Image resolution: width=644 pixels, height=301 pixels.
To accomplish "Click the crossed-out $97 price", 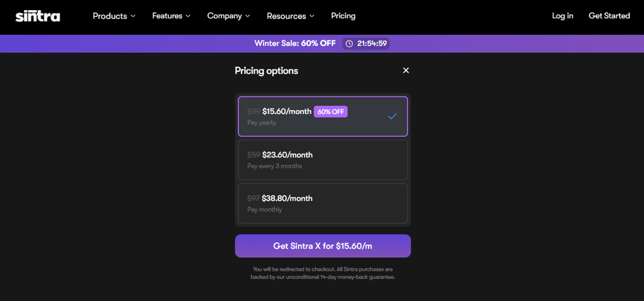I will tap(253, 198).
